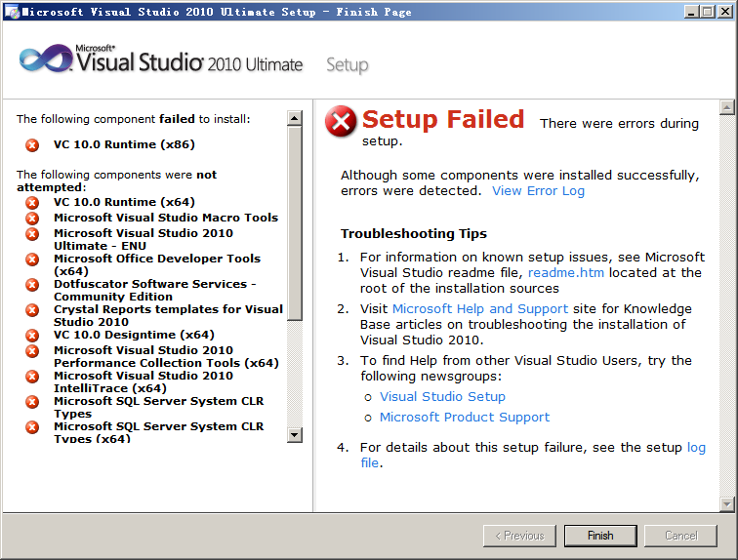Click error icon beside Crystal Reports templates
The image size is (738, 560).
tap(32, 310)
